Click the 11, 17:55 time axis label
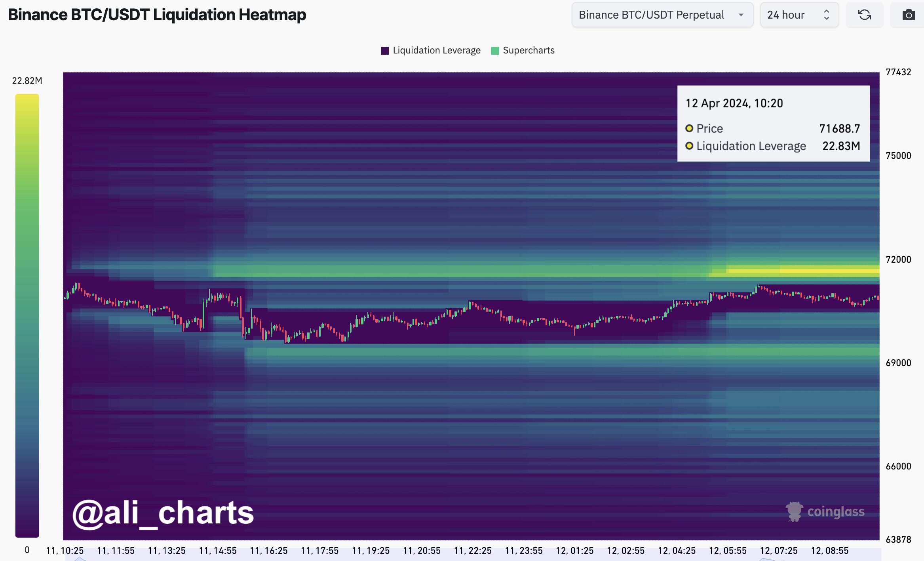This screenshot has height=561, width=924. point(320,551)
